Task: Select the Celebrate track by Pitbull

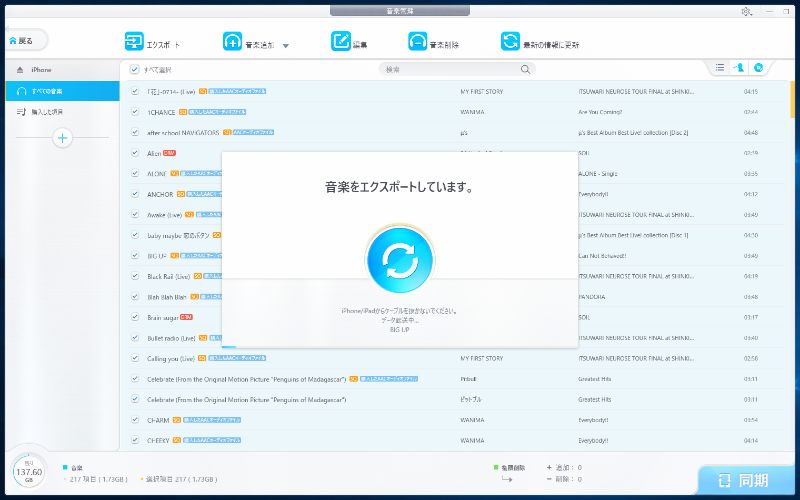Action: [246, 379]
